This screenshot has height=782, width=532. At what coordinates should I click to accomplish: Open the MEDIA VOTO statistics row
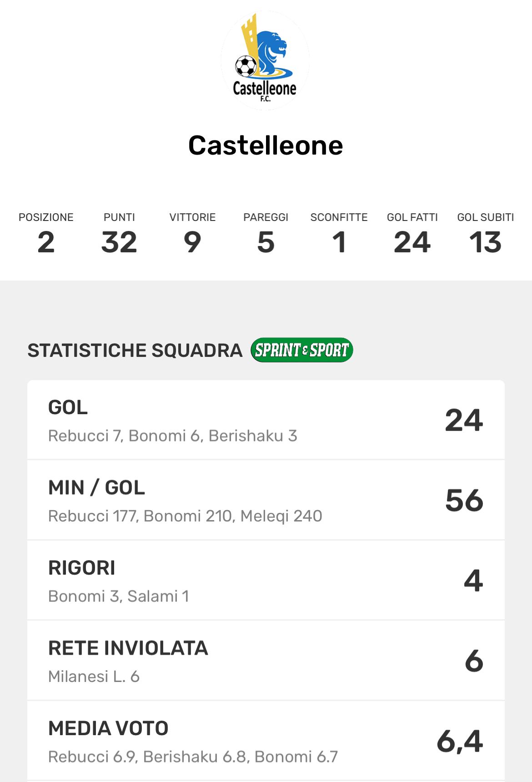pos(266,741)
